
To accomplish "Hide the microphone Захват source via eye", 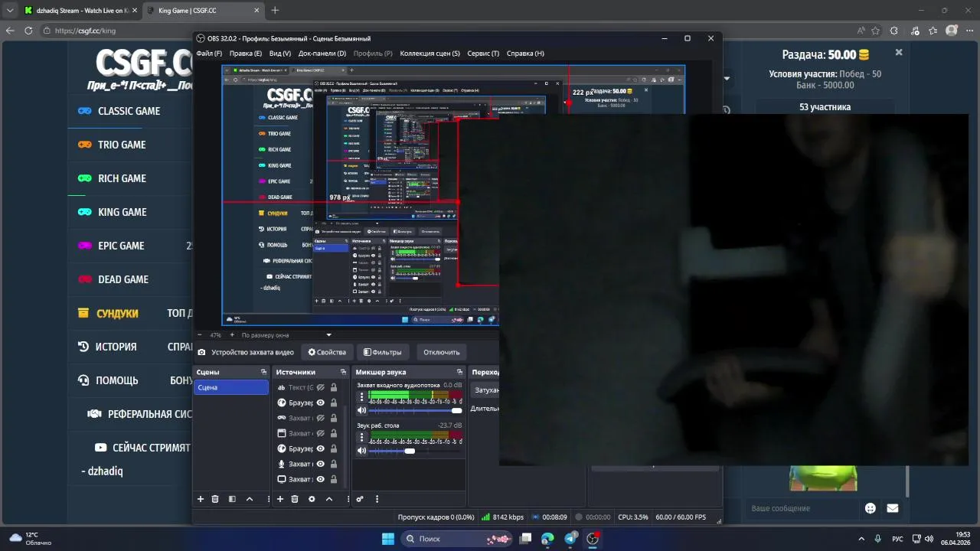I will 321,464.
